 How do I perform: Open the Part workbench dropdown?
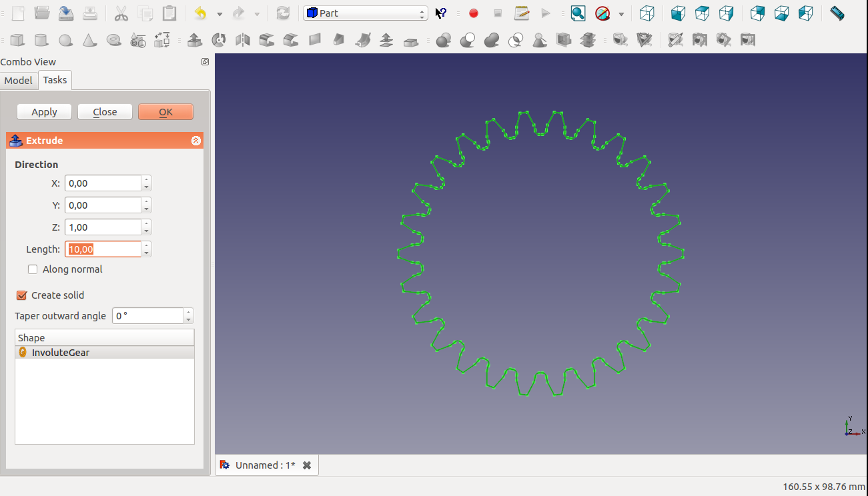(366, 13)
